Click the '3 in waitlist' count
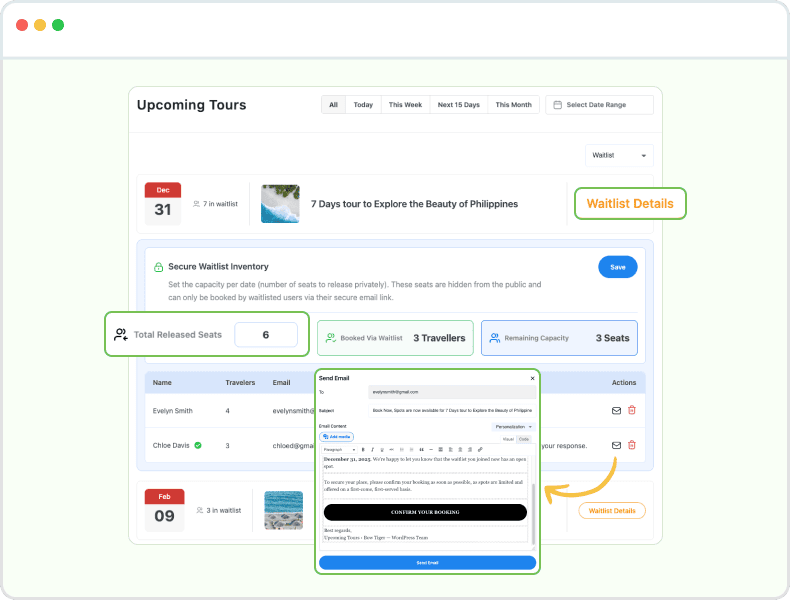This screenshot has width=790, height=600. pos(224,510)
